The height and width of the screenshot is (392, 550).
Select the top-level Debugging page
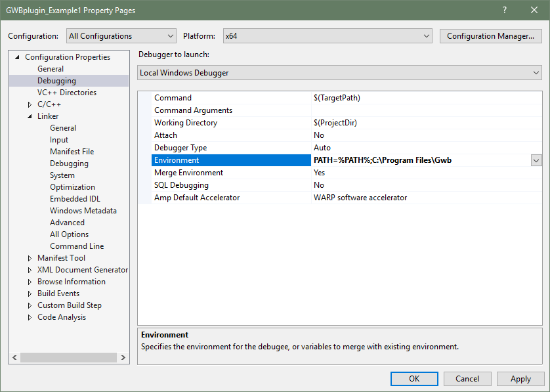pyautogui.click(x=56, y=81)
